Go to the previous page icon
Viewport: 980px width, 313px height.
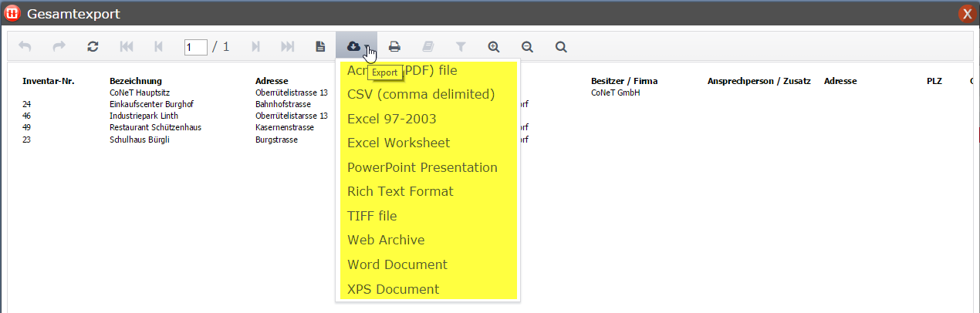tap(158, 47)
